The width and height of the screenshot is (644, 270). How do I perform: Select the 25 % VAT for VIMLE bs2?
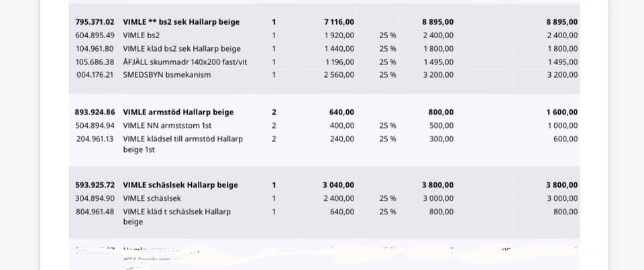pyautogui.click(x=388, y=36)
